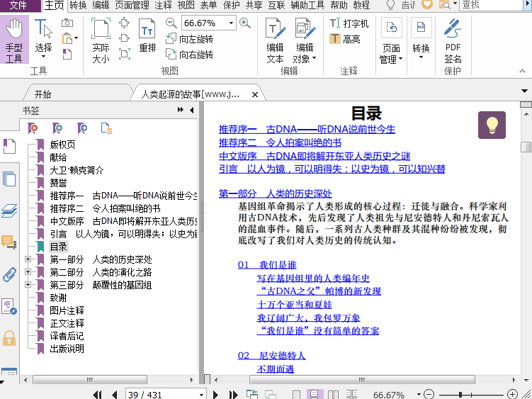Select the Typewriter annotation tool
The height and width of the screenshot is (399, 532).
click(349, 23)
